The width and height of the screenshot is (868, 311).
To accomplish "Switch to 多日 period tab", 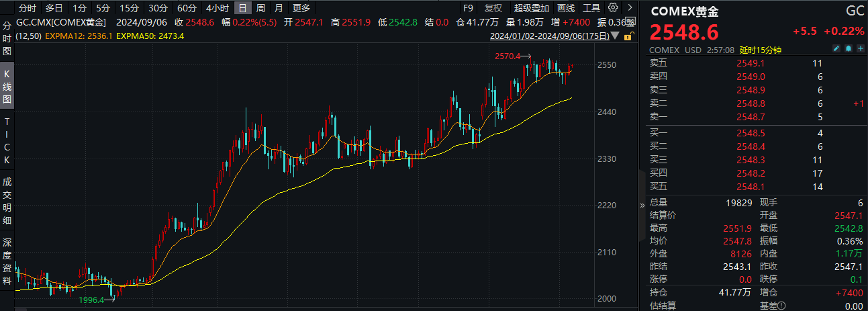I will (x=54, y=8).
